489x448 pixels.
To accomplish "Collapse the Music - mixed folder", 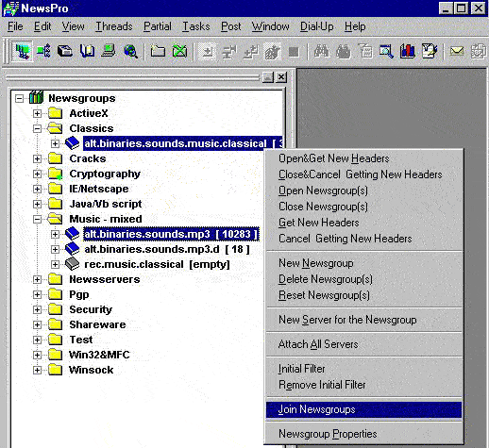I will coord(37,219).
